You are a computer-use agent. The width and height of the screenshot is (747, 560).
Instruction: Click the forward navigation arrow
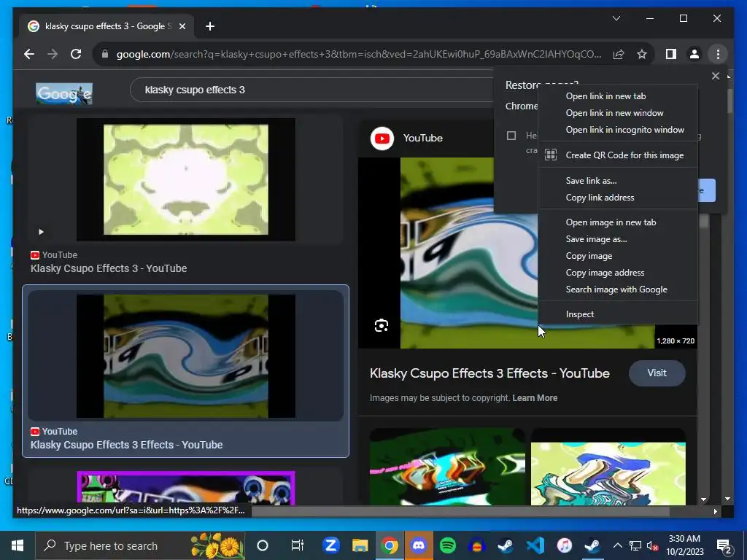coord(53,54)
